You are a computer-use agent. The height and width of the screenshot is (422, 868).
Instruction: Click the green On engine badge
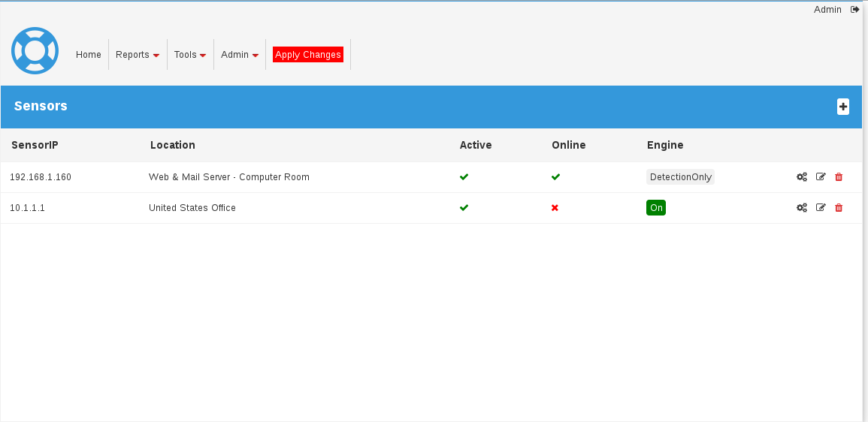[x=656, y=208]
